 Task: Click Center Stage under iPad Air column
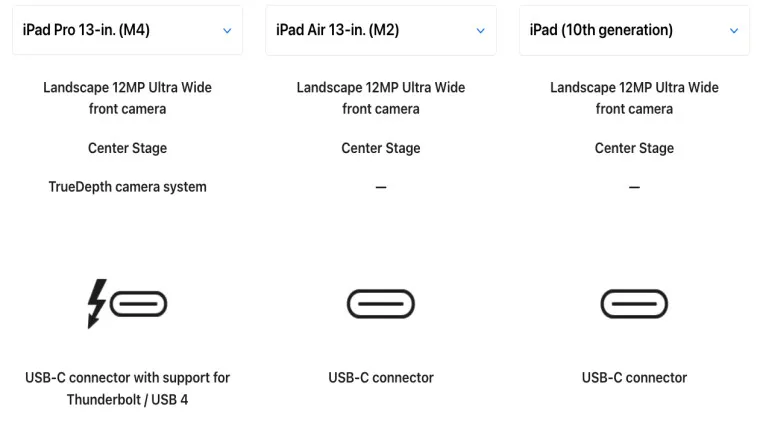pos(381,148)
